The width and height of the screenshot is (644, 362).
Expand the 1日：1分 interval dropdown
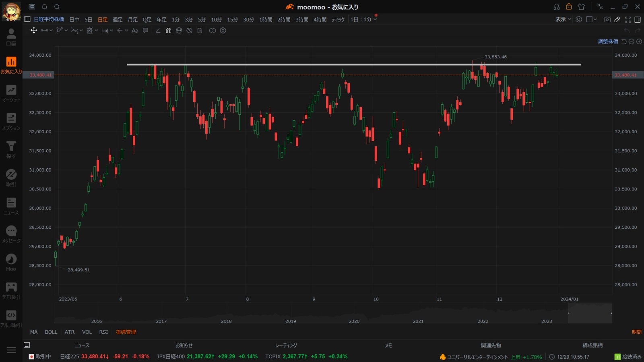click(x=363, y=19)
